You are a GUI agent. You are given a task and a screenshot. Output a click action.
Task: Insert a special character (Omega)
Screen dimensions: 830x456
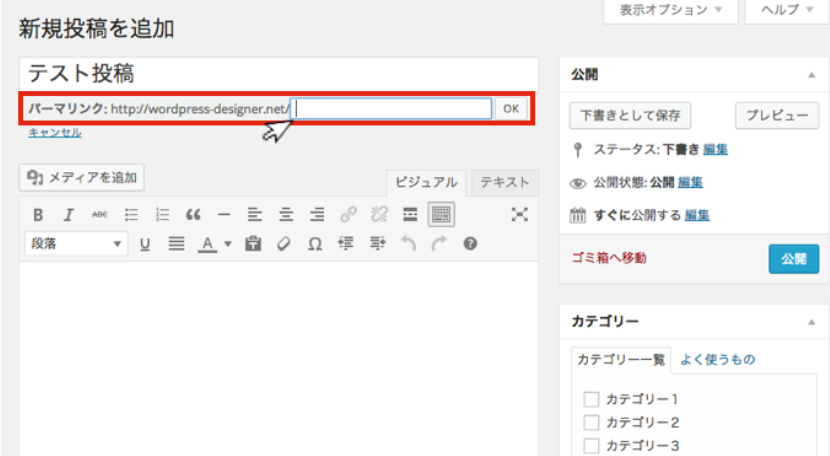[315, 243]
